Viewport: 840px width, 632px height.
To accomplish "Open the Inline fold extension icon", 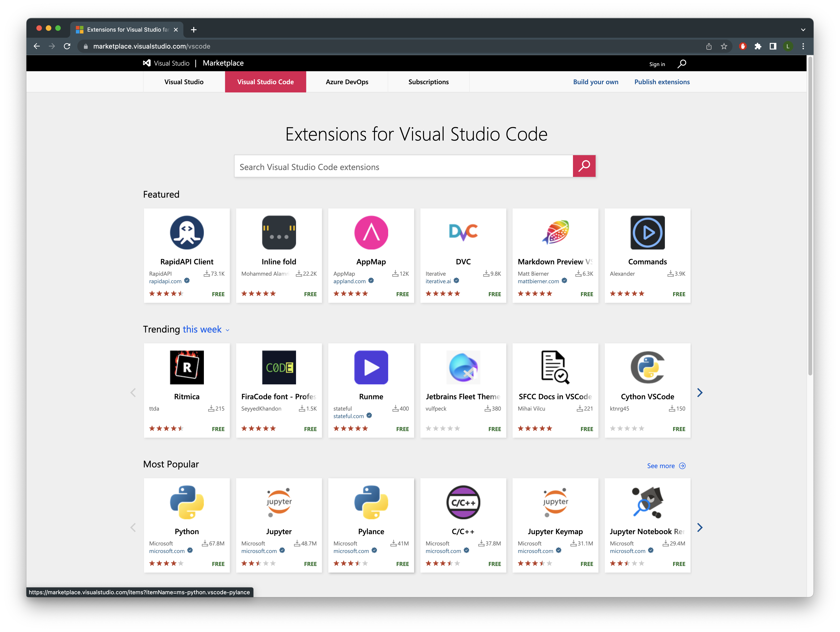I will coord(279,232).
